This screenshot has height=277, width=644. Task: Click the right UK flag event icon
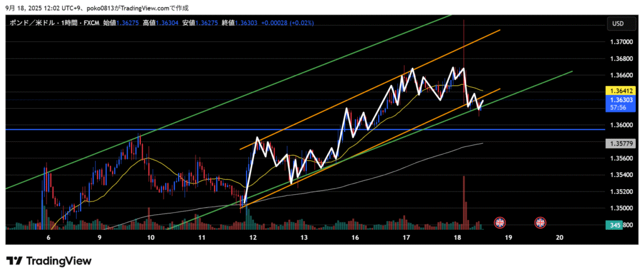click(540, 222)
